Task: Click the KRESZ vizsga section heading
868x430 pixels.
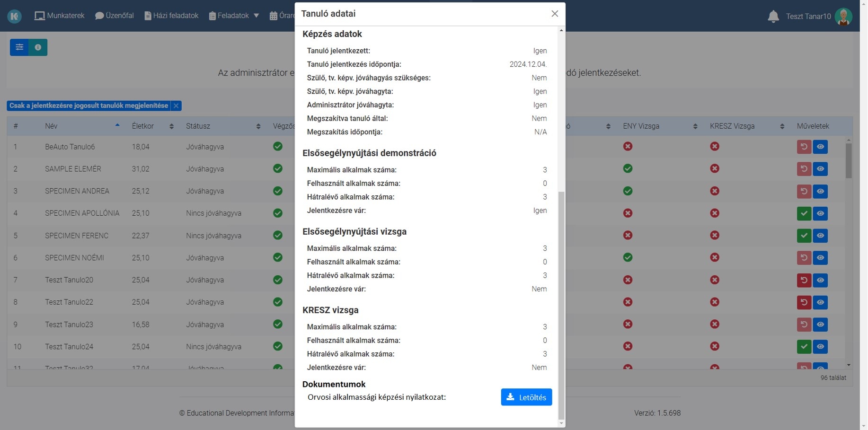Action: pyautogui.click(x=330, y=310)
